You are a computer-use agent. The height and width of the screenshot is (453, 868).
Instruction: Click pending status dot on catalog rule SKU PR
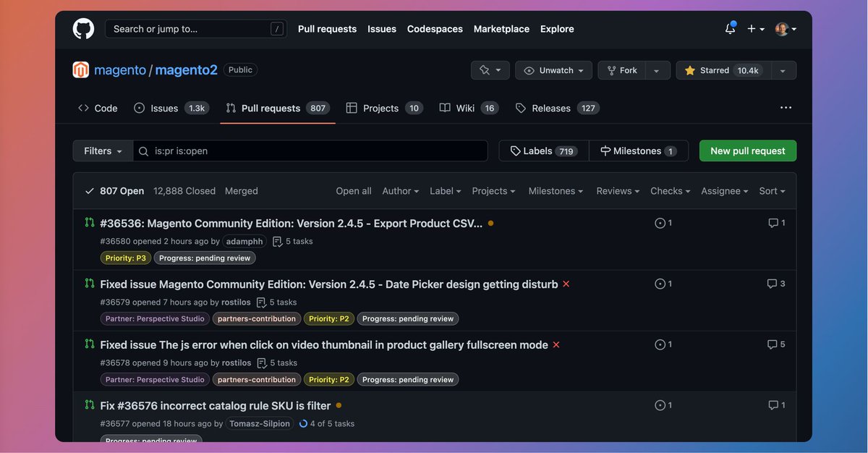coord(339,405)
